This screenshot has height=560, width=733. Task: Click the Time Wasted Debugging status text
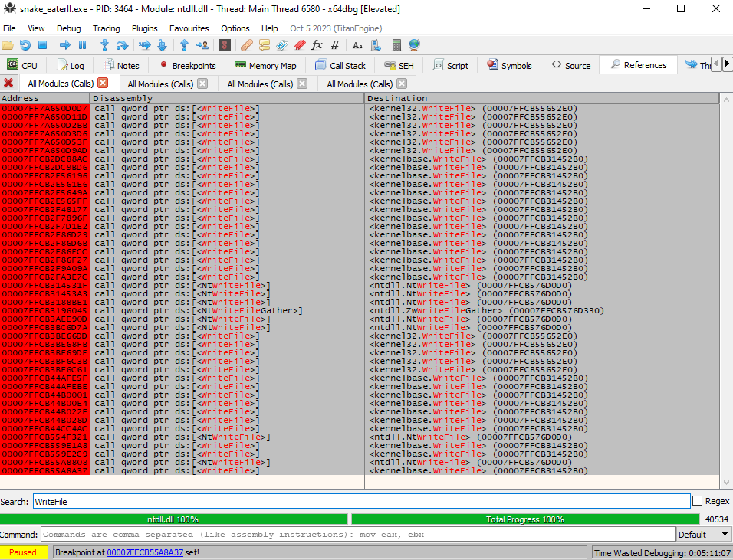point(662,552)
